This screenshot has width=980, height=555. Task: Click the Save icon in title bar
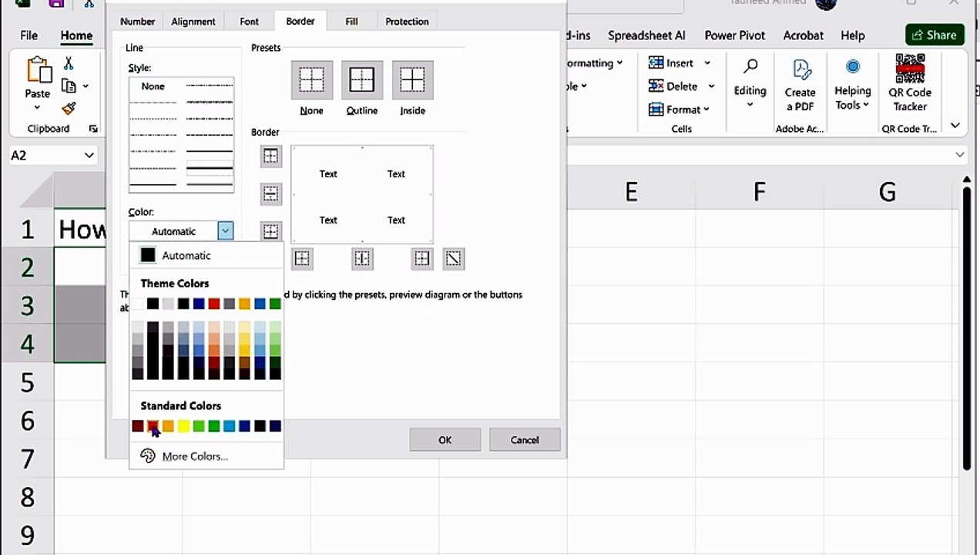[x=56, y=3]
